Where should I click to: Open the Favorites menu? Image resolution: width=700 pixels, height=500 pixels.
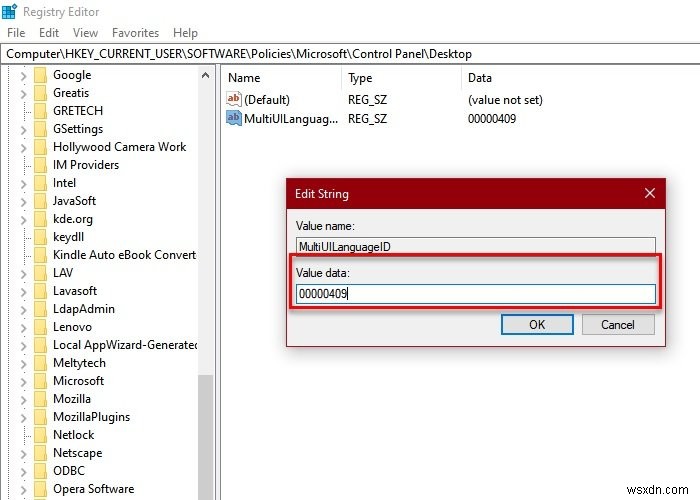point(135,33)
